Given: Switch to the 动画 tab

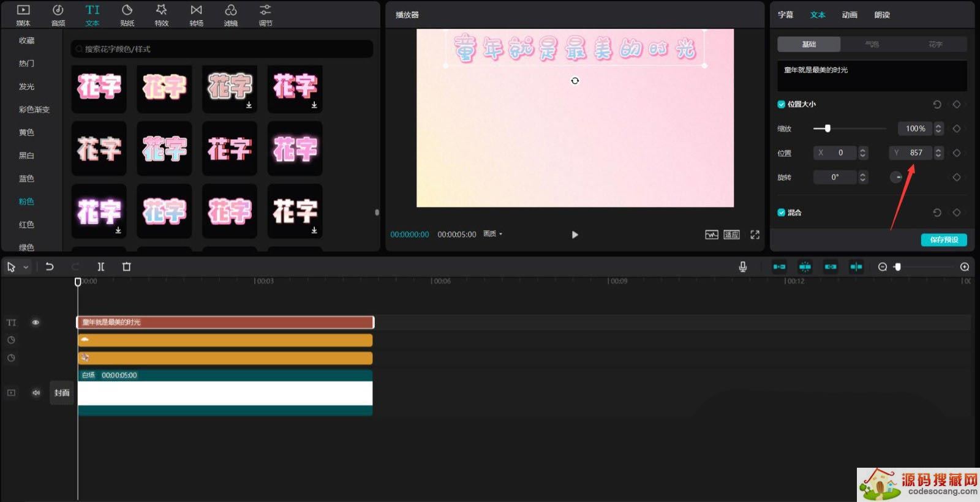Looking at the screenshot, I should (x=850, y=15).
